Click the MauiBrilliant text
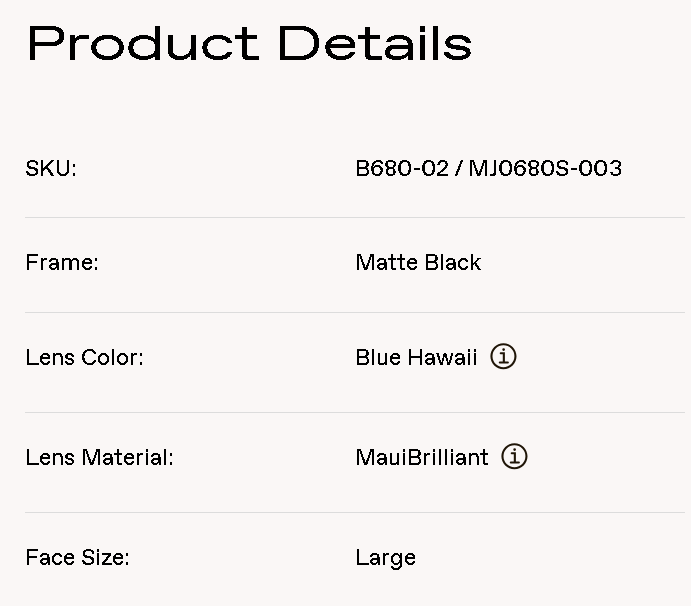The width and height of the screenshot is (691, 606). pos(422,458)
